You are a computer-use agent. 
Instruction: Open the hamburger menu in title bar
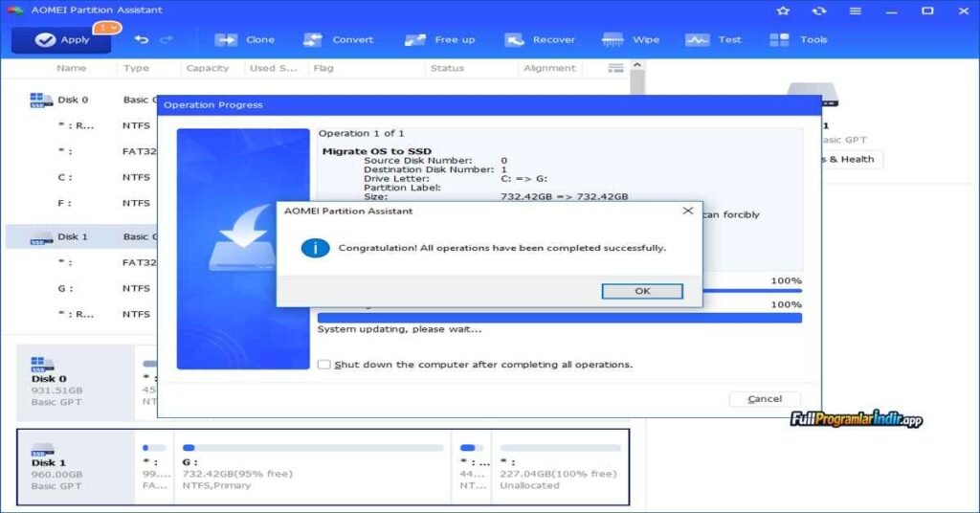(855, 11)
